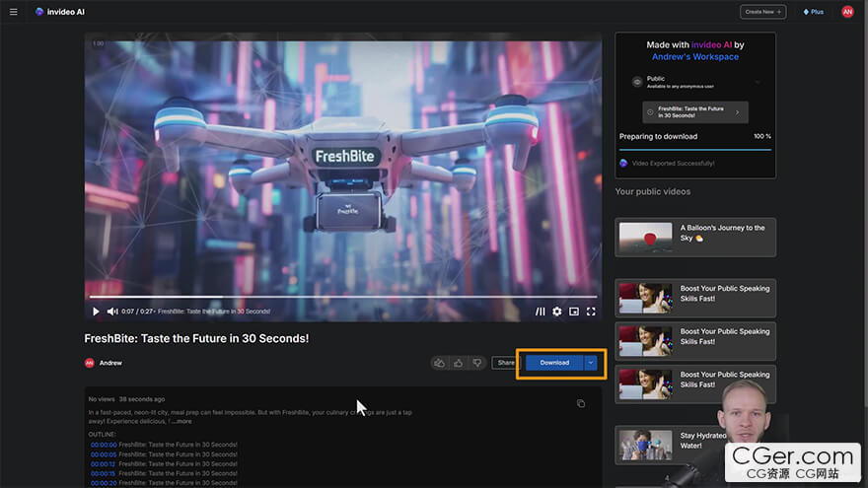This screenshot has height=488, width=868.
Task: Open the Create New menu
Action: 762,12
